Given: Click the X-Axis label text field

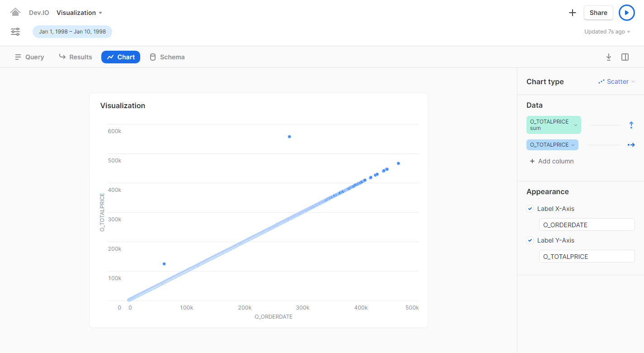Looking at the screenshot, I should [x=587, y=224].
